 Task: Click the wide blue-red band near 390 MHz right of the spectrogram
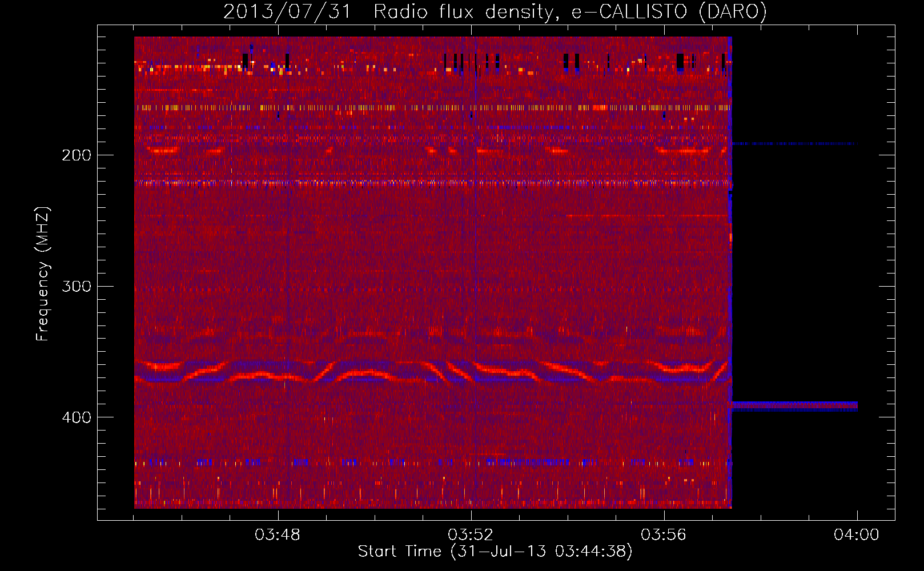(794, 406)
